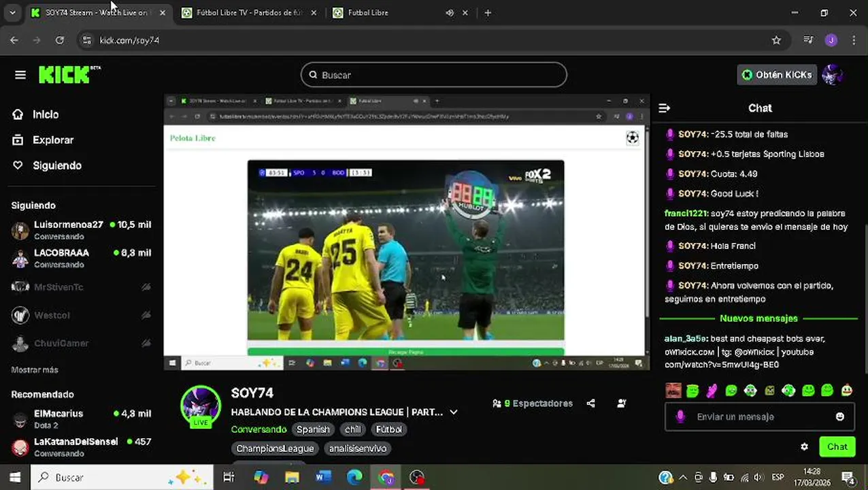Open Westcol offline channel
The width and height of the screenshot is (868, 490).
click(x=82, y=315)
